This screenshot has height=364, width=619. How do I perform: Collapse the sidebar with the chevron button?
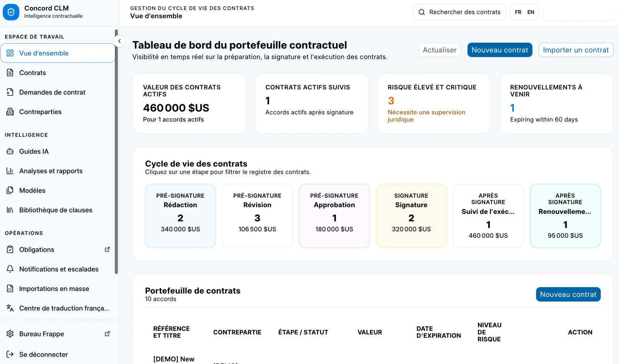[x=120, y=41]
